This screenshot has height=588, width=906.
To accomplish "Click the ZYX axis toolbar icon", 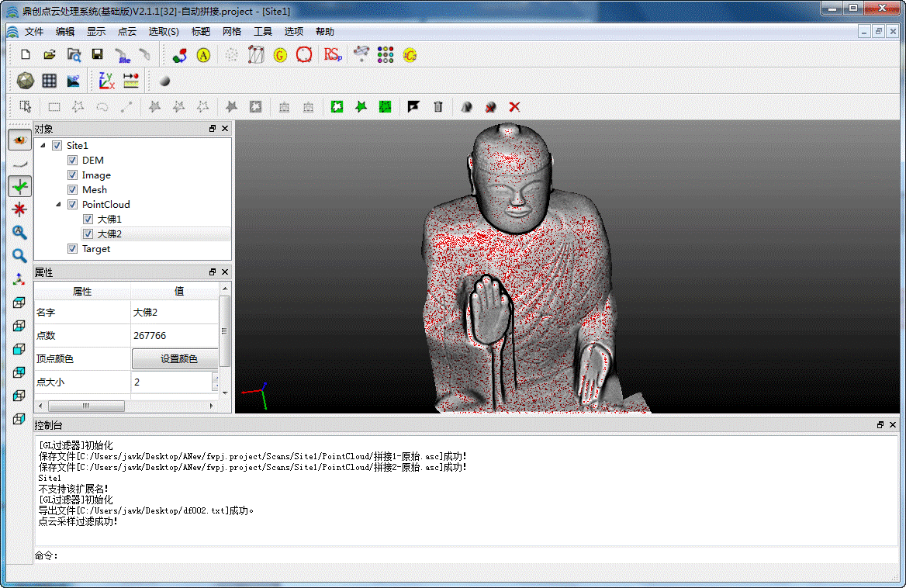I will tap(105, 81).
